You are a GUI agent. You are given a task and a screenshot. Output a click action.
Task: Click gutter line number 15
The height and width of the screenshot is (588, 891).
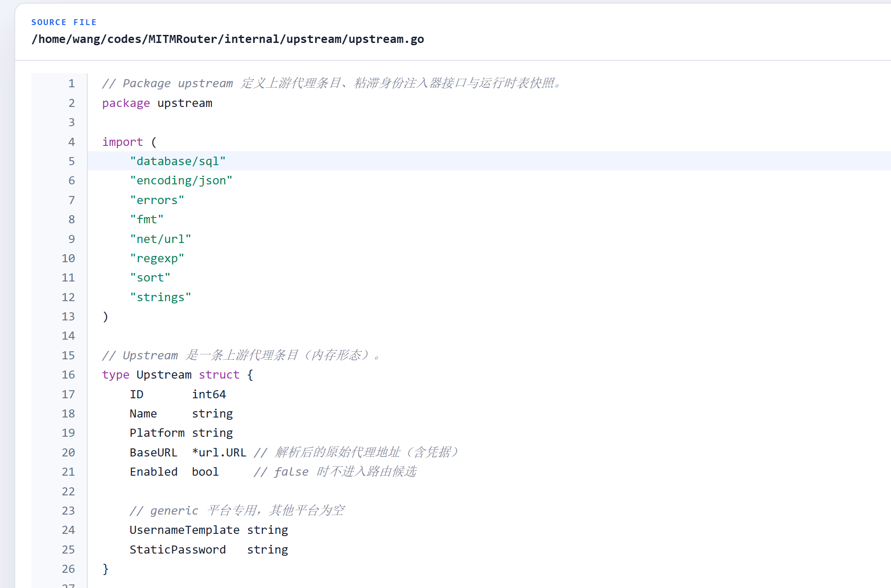pos(69,355)
